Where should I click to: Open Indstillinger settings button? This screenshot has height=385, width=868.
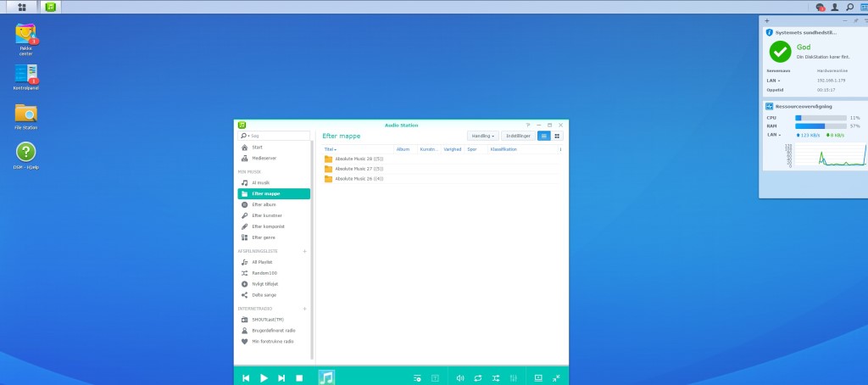point(518,136)
